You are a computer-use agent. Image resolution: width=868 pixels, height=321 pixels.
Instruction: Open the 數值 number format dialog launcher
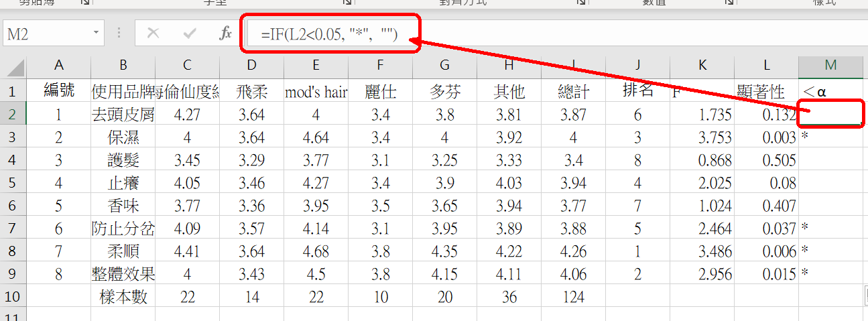pyautogui.click(x=729, y=3)
